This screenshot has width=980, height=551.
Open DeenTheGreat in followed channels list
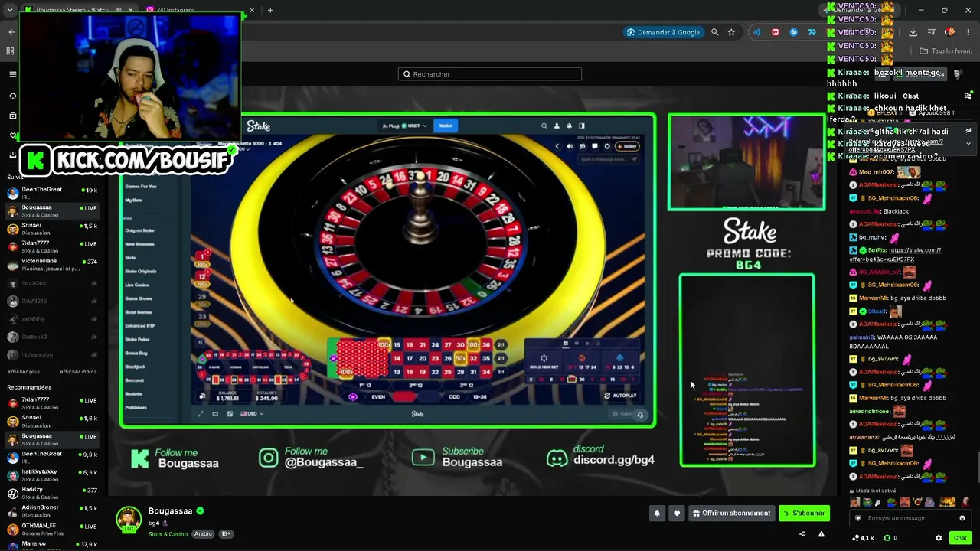[x=51, y=192]
